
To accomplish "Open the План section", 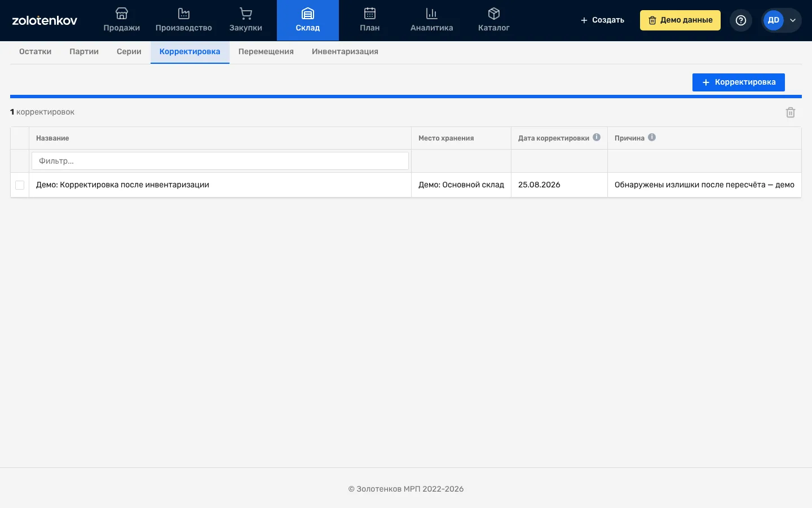I will [x=370, y=20].
